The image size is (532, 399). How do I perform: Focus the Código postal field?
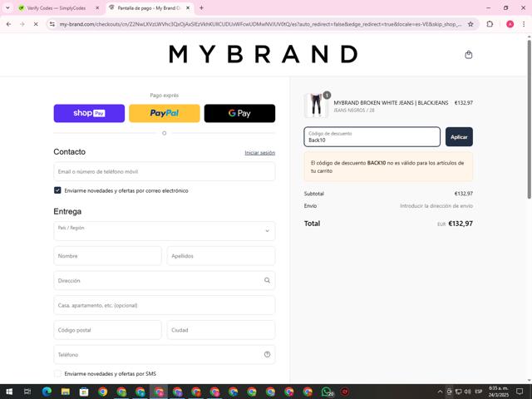107,330
